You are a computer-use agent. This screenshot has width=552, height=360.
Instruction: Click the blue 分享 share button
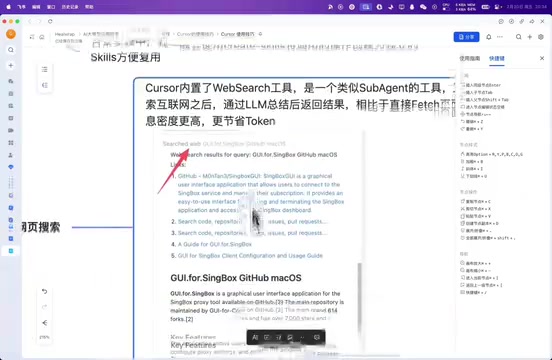coord(466,37)
